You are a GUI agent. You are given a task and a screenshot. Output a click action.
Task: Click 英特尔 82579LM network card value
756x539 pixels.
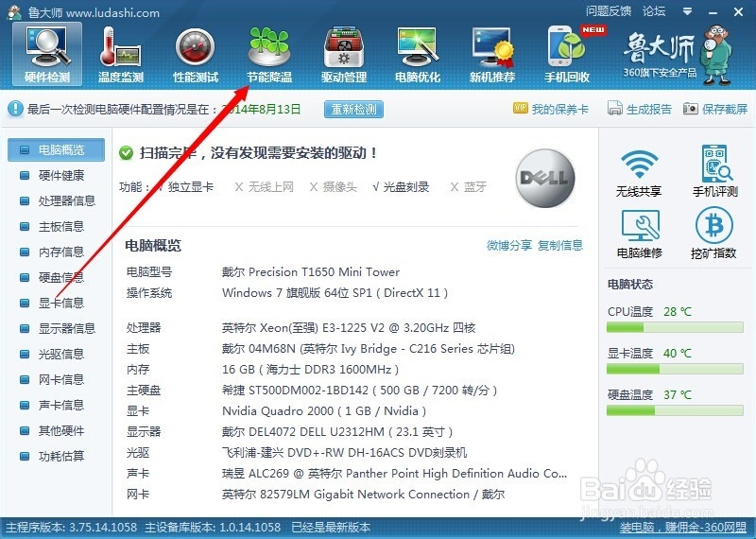pos(363,495)
